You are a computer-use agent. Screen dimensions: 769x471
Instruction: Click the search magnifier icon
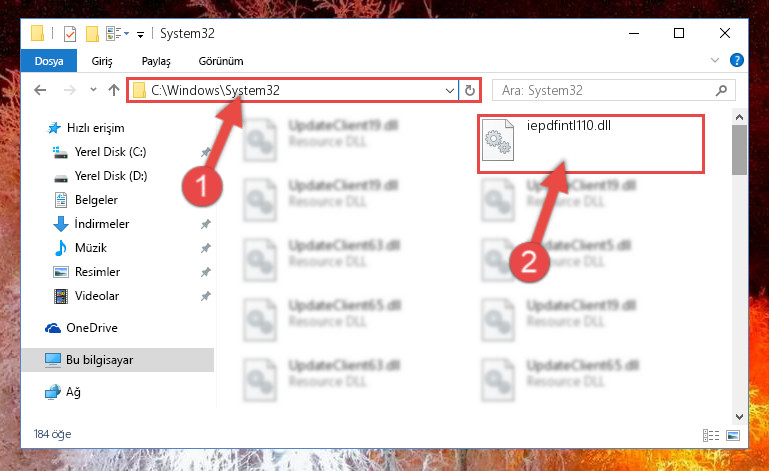[721, 90]
